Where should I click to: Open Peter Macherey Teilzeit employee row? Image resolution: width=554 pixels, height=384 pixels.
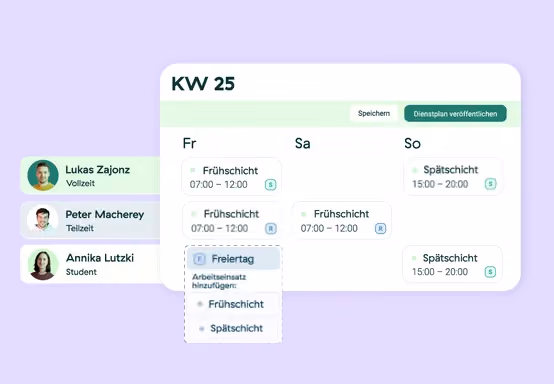tap(90, 220)
